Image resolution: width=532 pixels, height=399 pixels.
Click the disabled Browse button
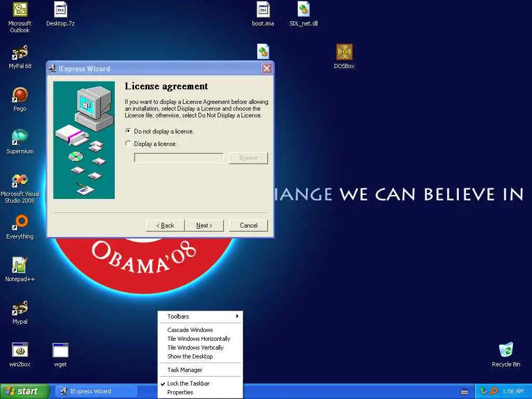point(248,158)
